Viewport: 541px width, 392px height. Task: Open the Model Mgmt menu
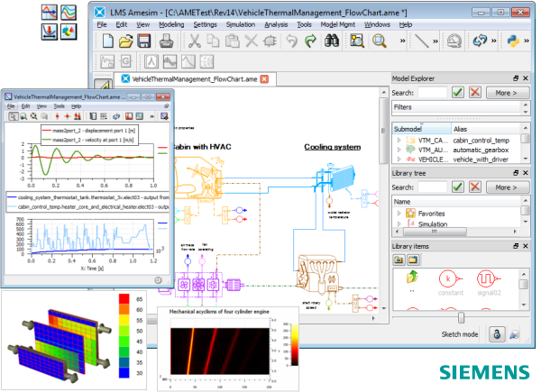tap(338, 24)
